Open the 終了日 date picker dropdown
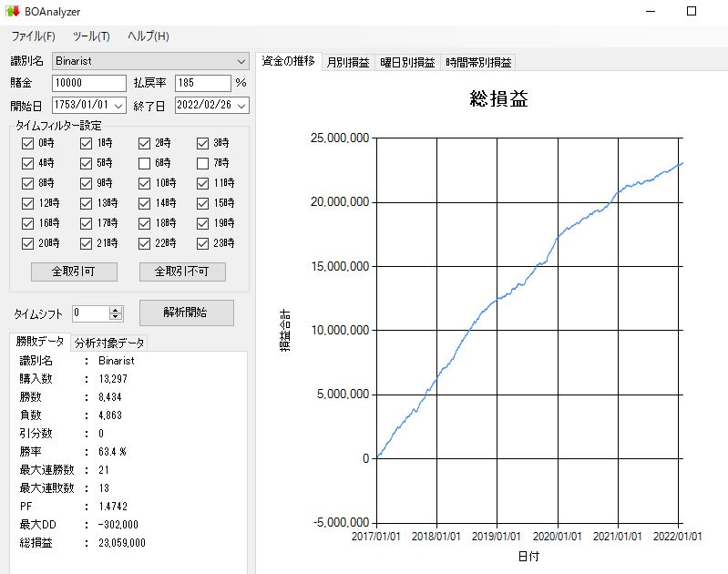Screen dimensions: 728x574 click(x=241, y=106)
